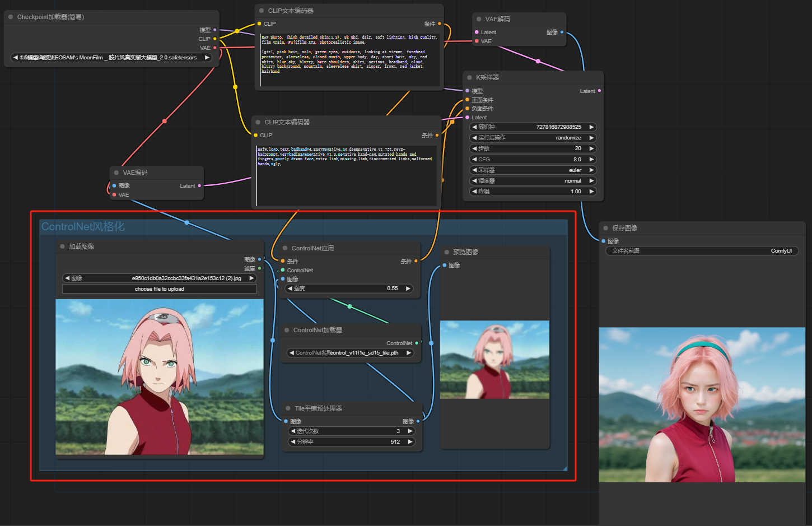Screen dimensions: 812x526
Task: Click into the positive prompt text starting RAW photo
Action: pos(349,59)
